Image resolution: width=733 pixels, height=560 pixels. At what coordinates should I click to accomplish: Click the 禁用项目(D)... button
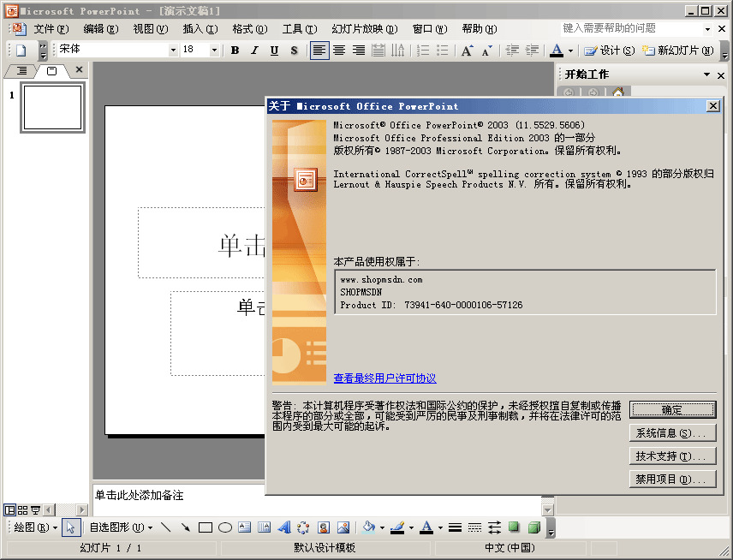[x=672, y=479]
